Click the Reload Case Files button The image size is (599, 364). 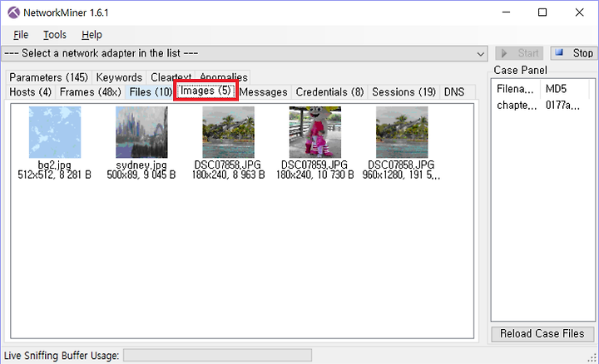pyautogui.click(x=542, y=334)
